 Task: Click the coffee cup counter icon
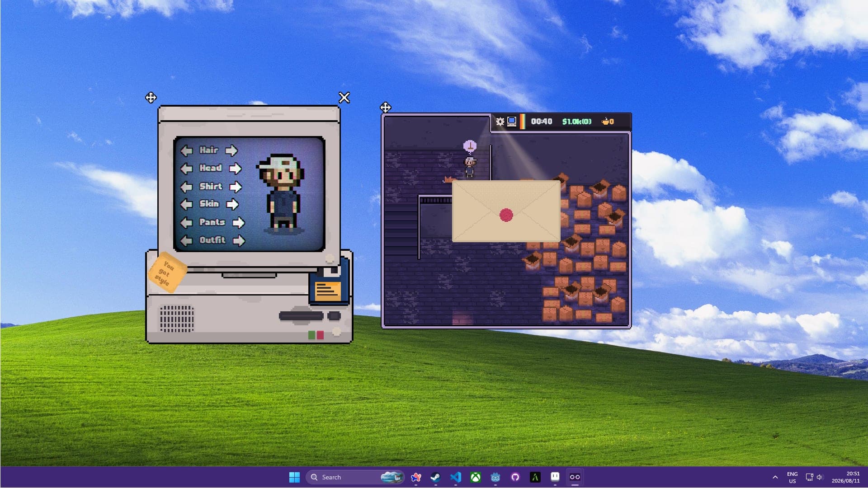click(605, 121)
